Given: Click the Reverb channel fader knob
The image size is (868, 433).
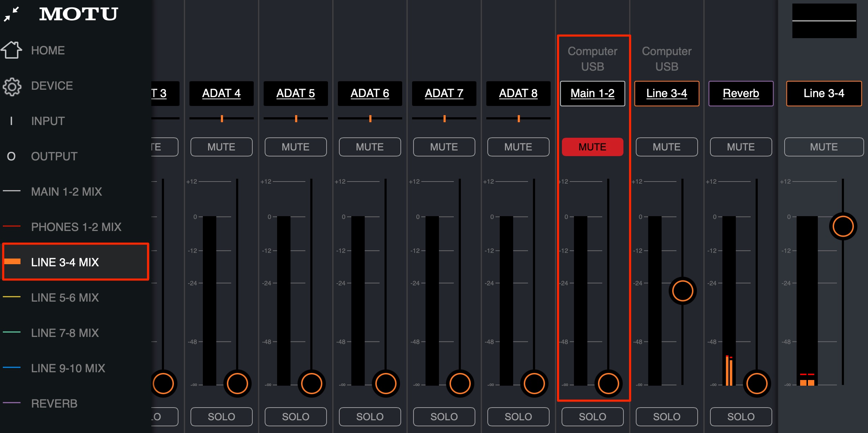Looking at the screenshot, I should (757, 384).
